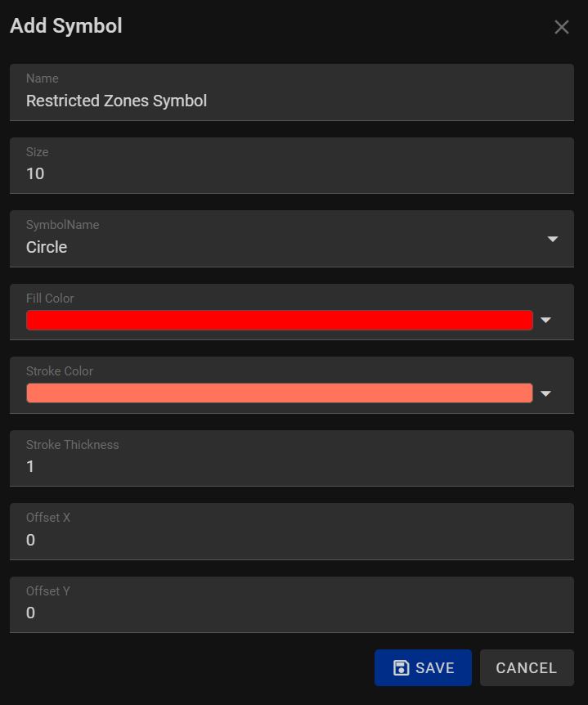Select the Circle value in SymbolName

tap(47, 247)
